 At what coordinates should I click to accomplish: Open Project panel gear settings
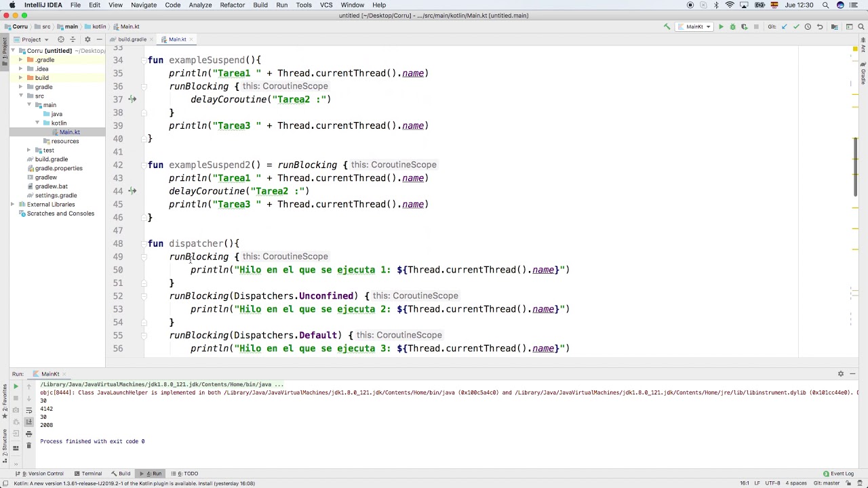[87, 39]
